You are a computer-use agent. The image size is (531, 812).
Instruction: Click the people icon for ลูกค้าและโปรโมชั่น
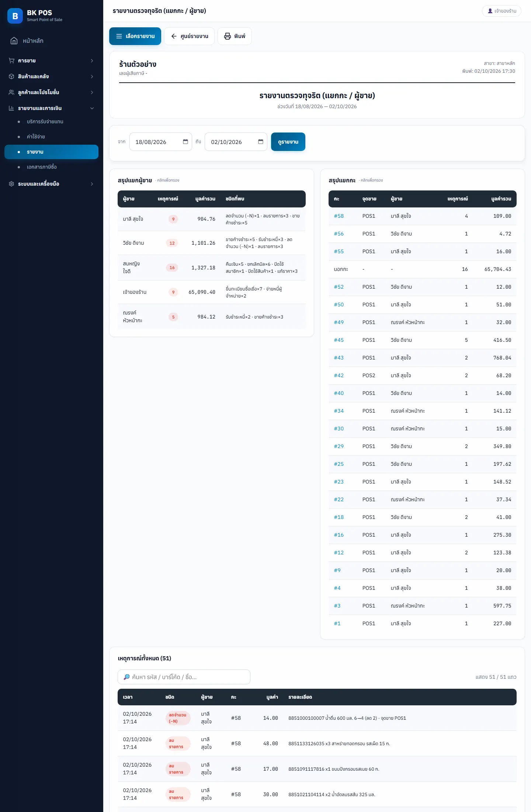click(11, 92)
